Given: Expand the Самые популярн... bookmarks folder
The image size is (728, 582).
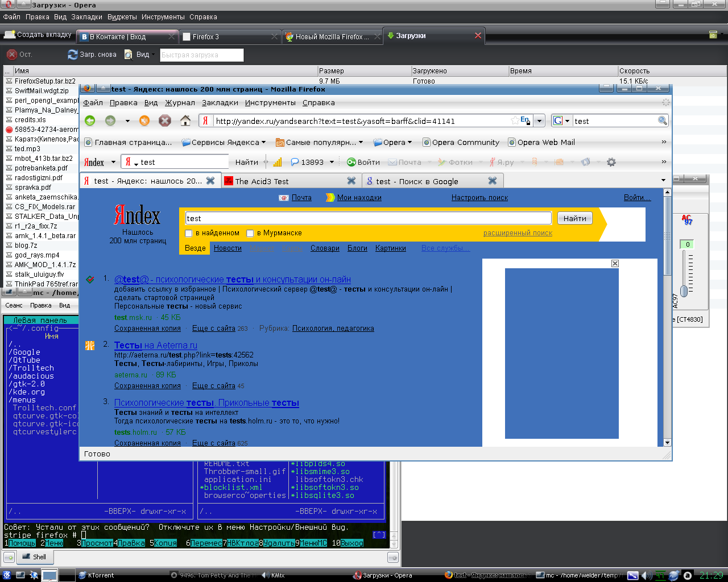Looking at the screenshot, I should click(319, 143).
